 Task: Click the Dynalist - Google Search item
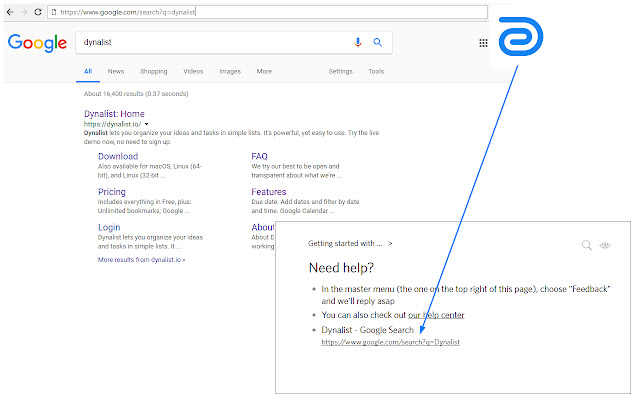367,330
